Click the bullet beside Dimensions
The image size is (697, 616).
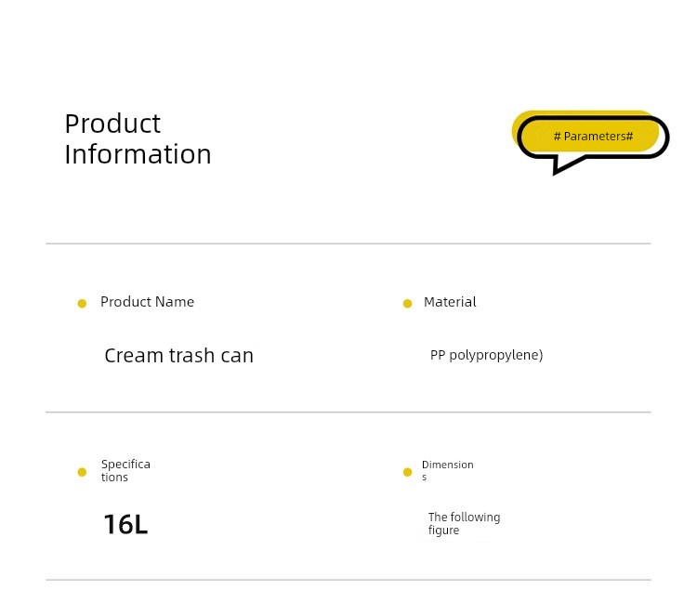[x=407, y=472]
